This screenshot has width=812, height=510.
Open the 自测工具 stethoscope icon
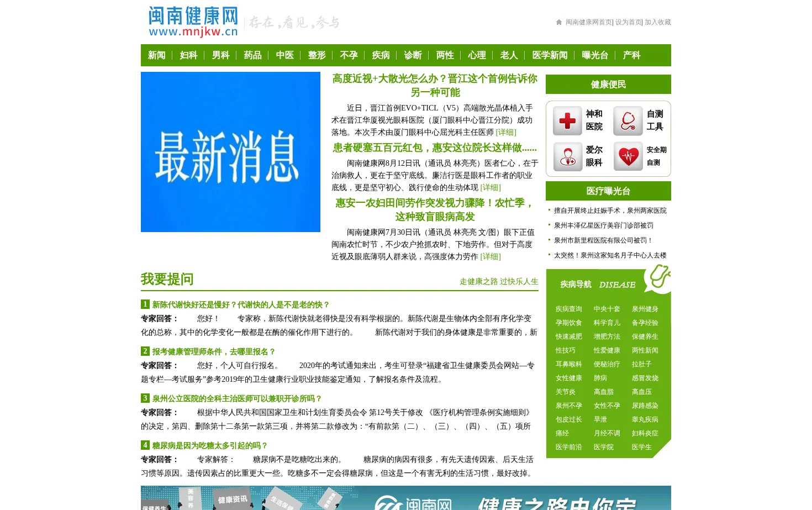(x=628, y=120)
